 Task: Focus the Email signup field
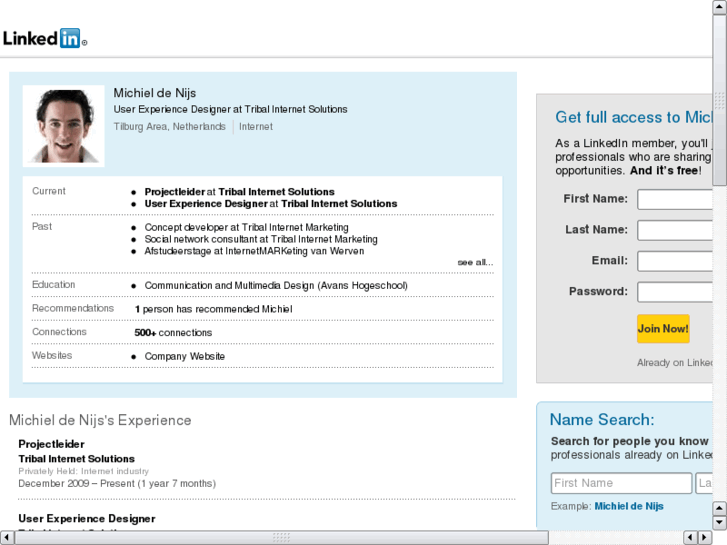click(675, 261)
